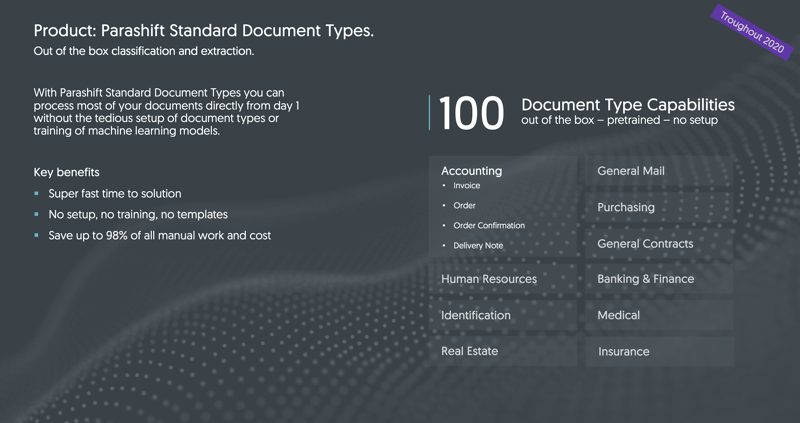
Task: Open the Real Estate tile
Action: tap(503, 351)
